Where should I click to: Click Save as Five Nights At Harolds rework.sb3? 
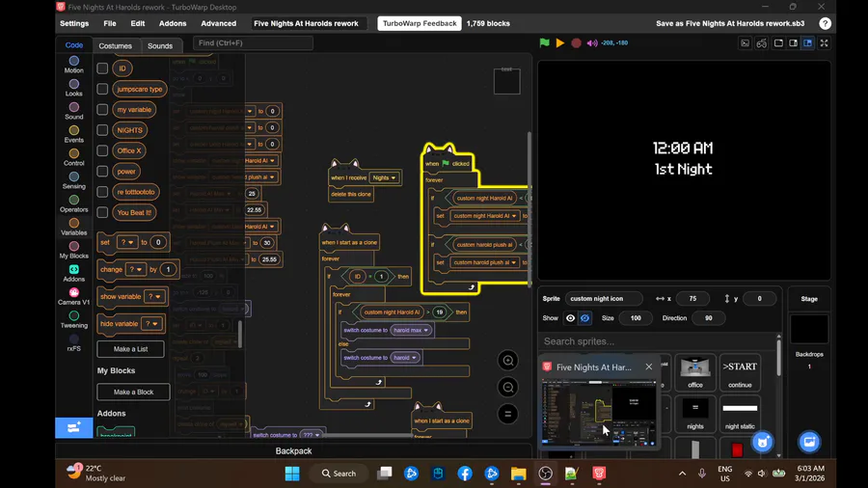pyautogui.click(x=730, y=23)
